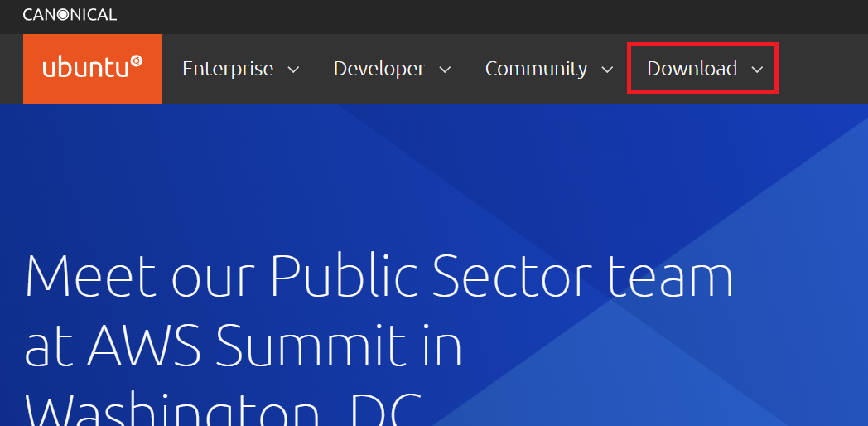Click the black Canonical top strip background
Viewport: 868px width, 426px height.
(497, 15)
